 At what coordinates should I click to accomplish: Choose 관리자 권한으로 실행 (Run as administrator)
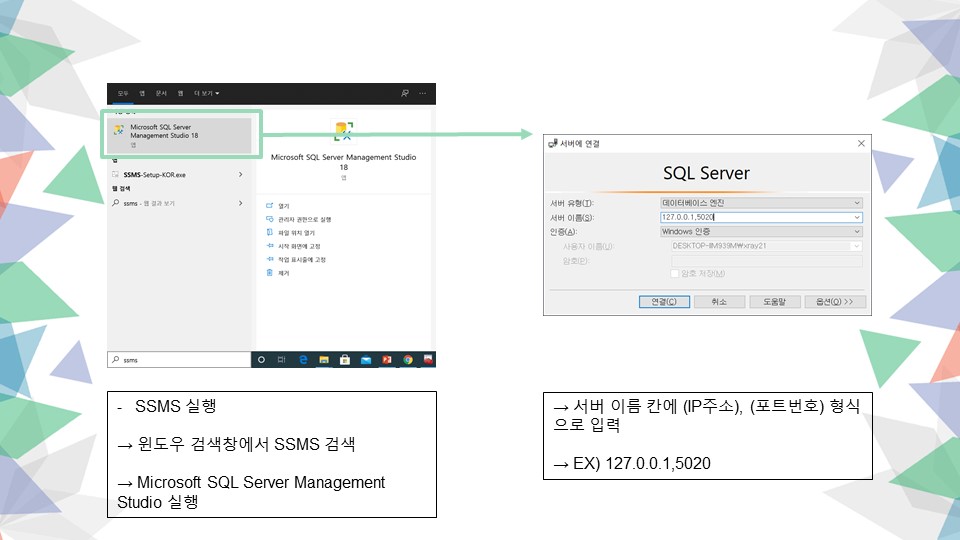tap(304, 220)
